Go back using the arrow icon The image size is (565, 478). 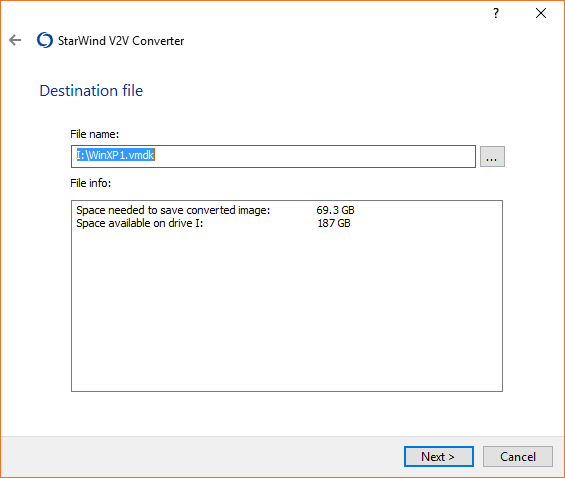[15, 40]
